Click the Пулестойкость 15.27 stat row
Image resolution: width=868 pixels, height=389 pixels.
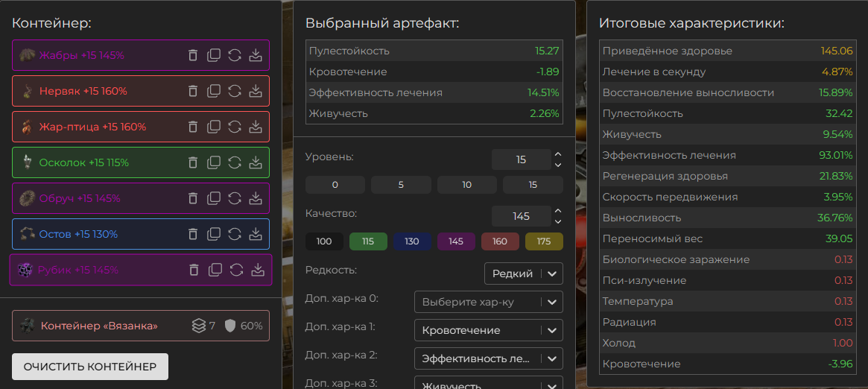point(434,51)
